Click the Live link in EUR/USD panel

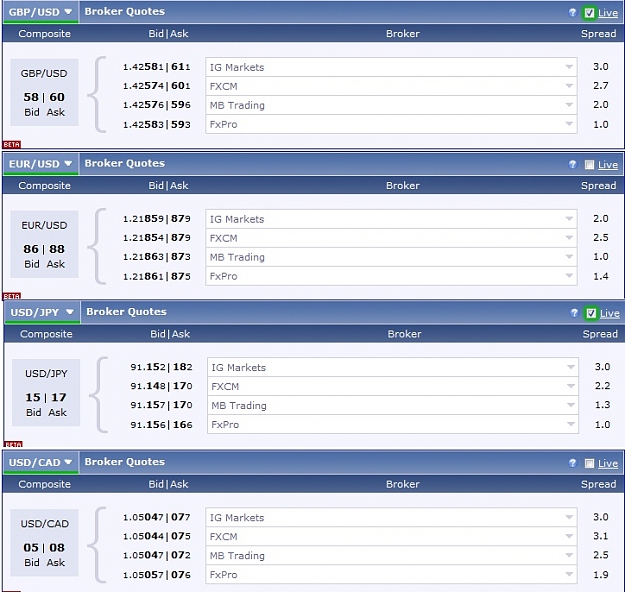click(608, 165)
